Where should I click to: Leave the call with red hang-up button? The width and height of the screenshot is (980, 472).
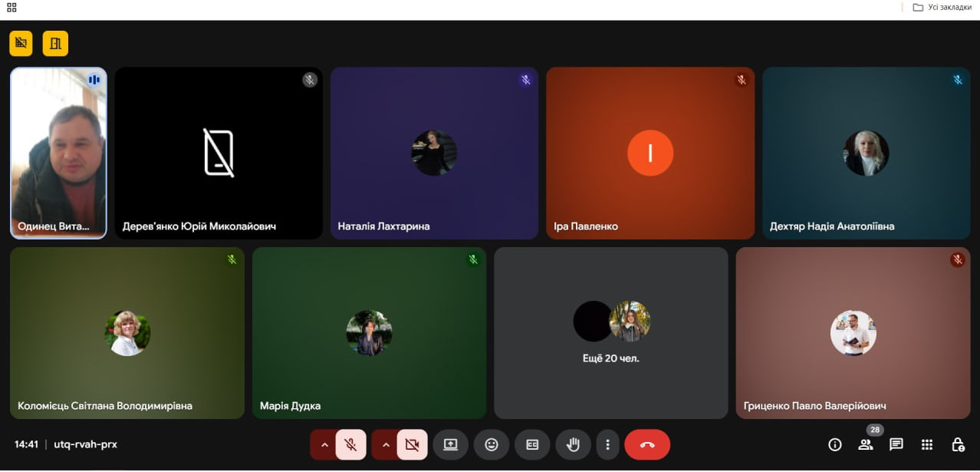click(646, 444)
